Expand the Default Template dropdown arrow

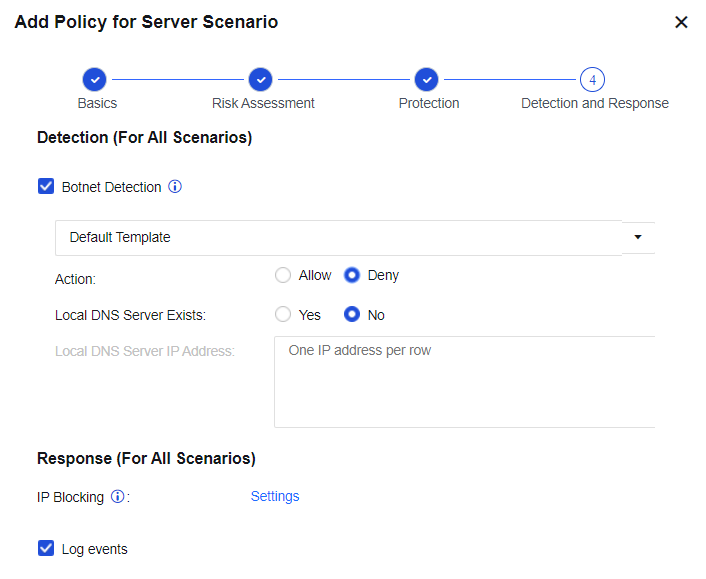[x=638, y=238]
